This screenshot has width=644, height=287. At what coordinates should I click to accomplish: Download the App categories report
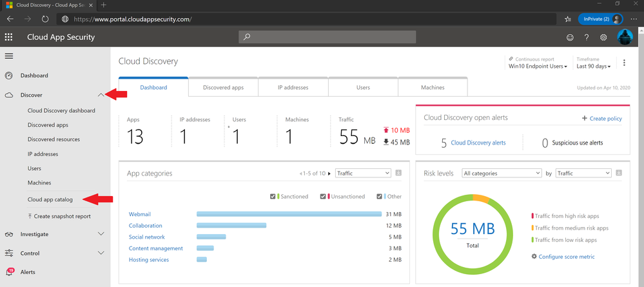[398, 173]
